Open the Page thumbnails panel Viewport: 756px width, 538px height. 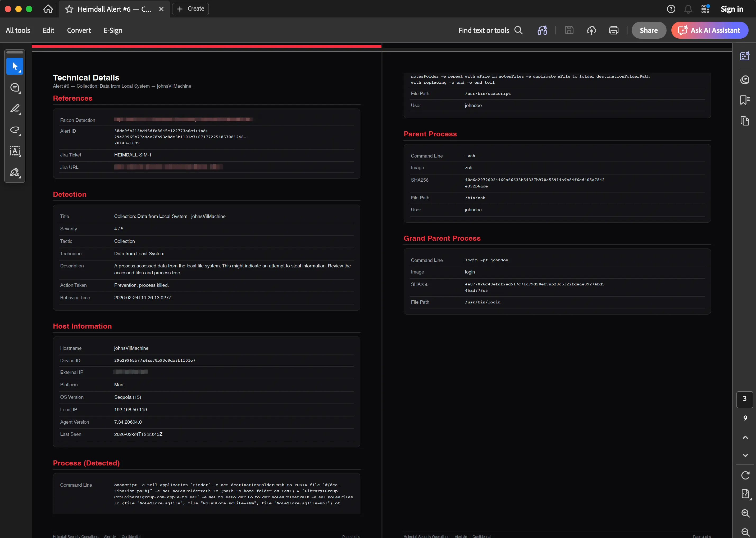tap(745, 120)
